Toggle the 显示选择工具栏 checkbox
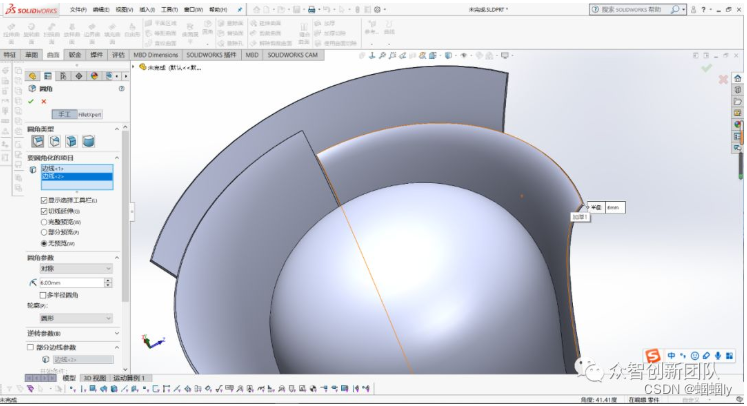747x406 pixels. (43, 201)
